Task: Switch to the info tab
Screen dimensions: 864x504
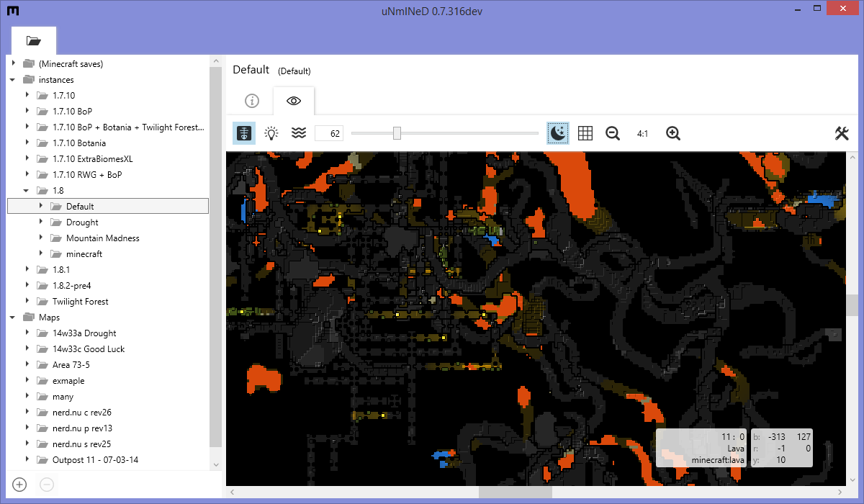Action: click(x=252, y=101)
